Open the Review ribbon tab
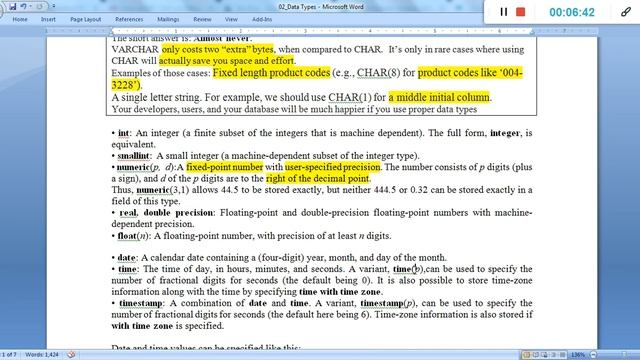The width and height of the screenshot is (640, 360). [202, 19]
